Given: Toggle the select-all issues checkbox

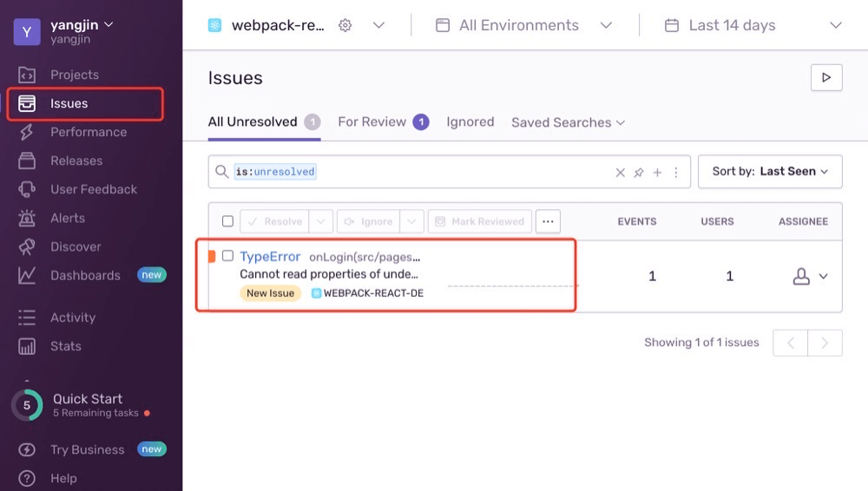Looking at the screenshot, I should click(227, 221).
